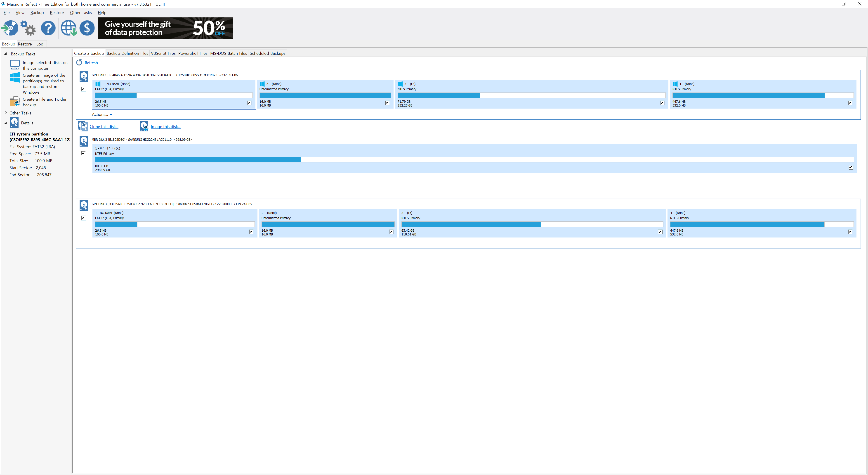This screenshot has width=868, height=475.
Task: Click the Create File and Folder backup icon
Action: click(14, 102)
